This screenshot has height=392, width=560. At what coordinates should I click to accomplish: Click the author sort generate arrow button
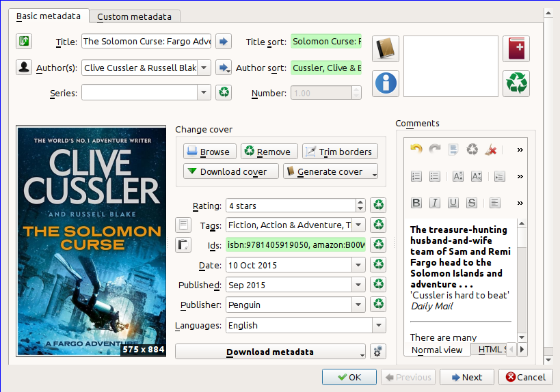(224, 68)
